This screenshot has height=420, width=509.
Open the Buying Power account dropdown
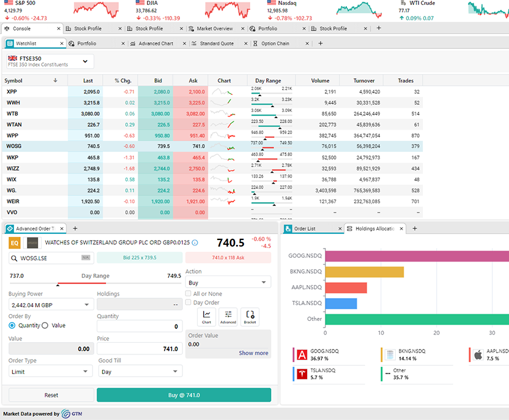coord(51,305)
